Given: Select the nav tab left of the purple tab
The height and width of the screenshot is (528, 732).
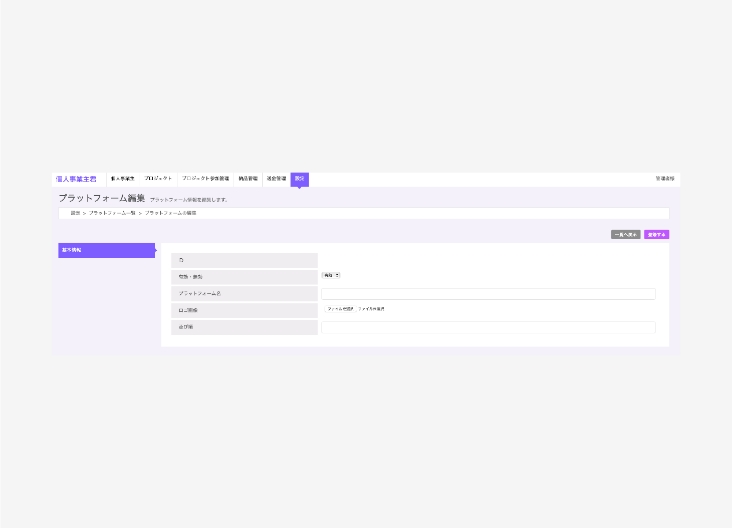Looking at the screenshot, I should pos(276,179).
